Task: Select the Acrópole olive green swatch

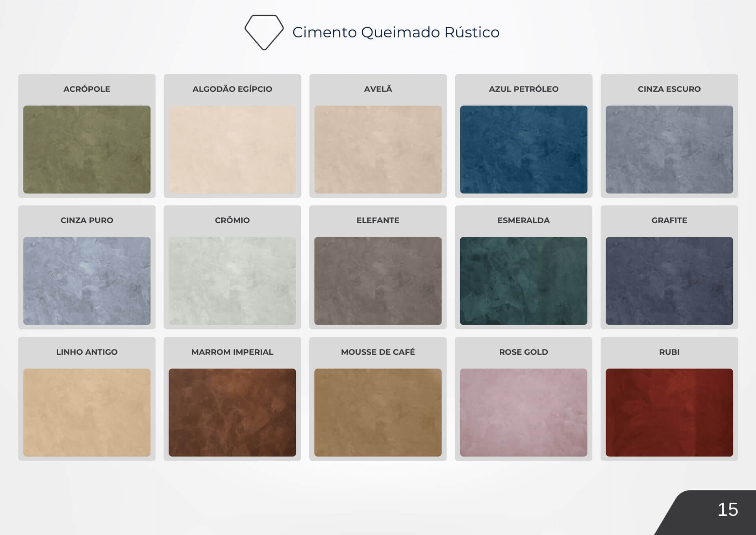Action: point(87,149)
